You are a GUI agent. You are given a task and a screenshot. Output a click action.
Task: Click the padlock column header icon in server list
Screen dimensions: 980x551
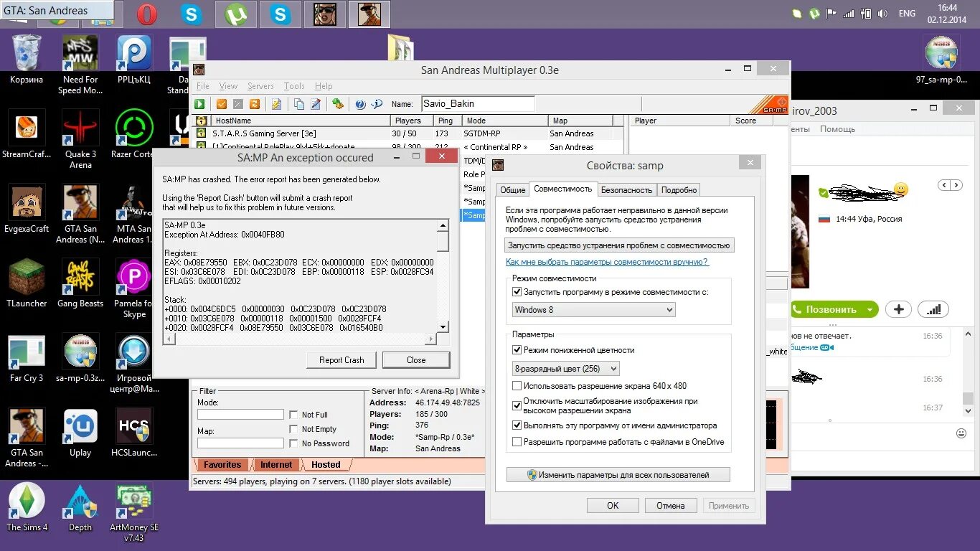click(202, 121)
